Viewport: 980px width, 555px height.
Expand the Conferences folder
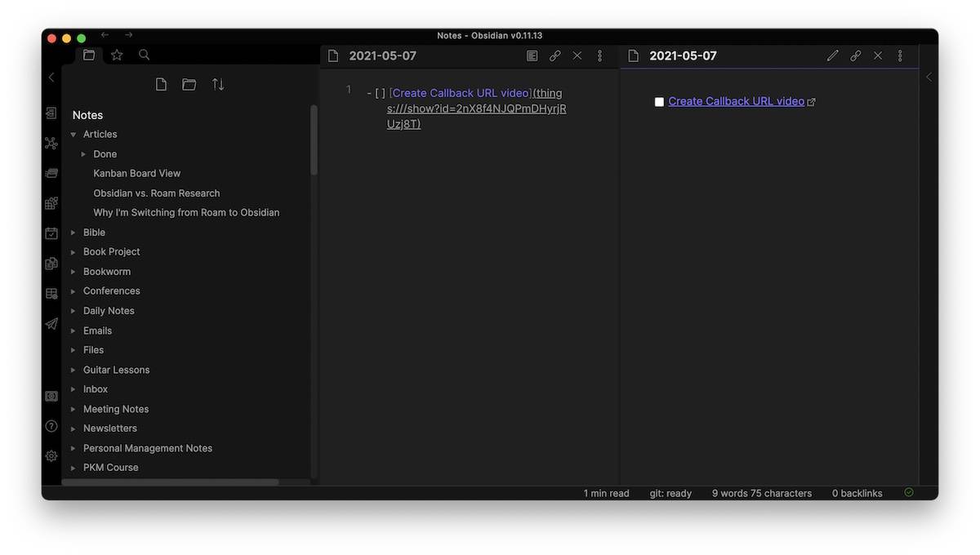tap(73, 291)
